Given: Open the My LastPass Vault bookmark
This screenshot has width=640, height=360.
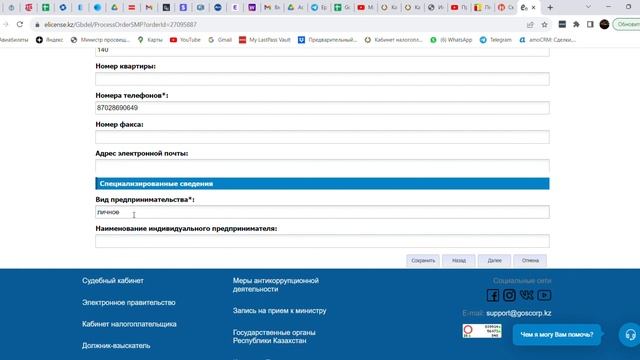Looking at the screenshot, I should click(x=264, y=40).
